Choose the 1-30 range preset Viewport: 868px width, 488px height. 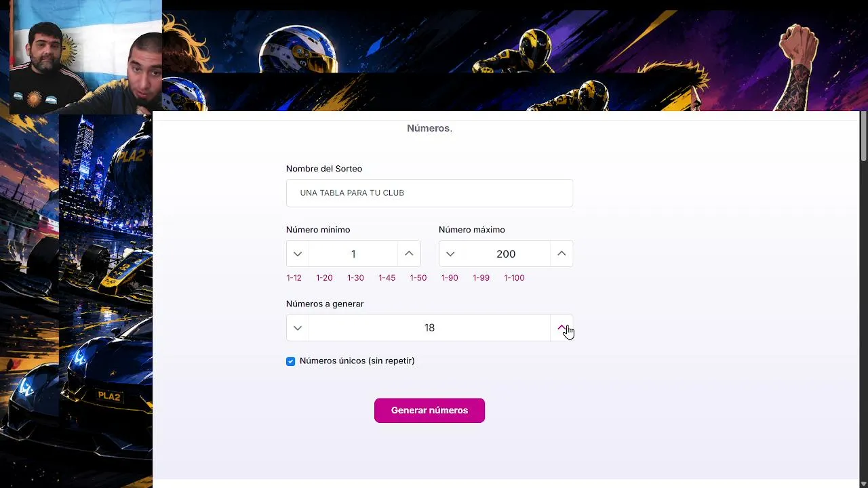click(355, 278)
